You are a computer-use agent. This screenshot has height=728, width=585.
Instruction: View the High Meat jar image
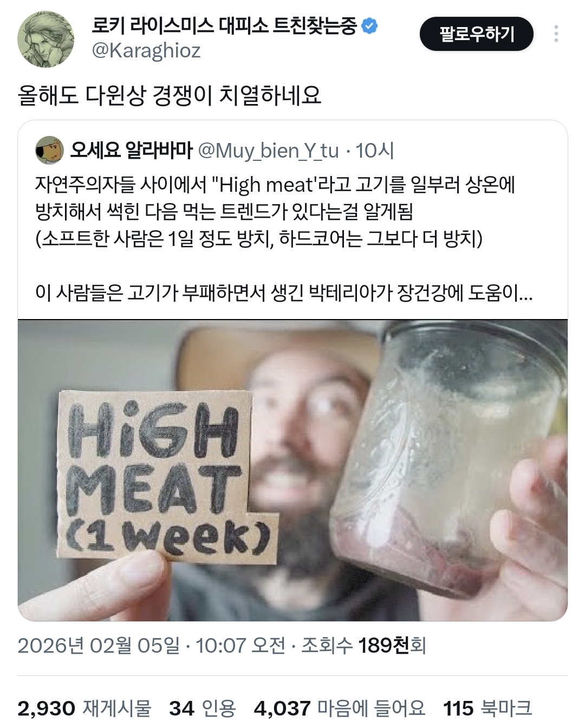(292, 470)
